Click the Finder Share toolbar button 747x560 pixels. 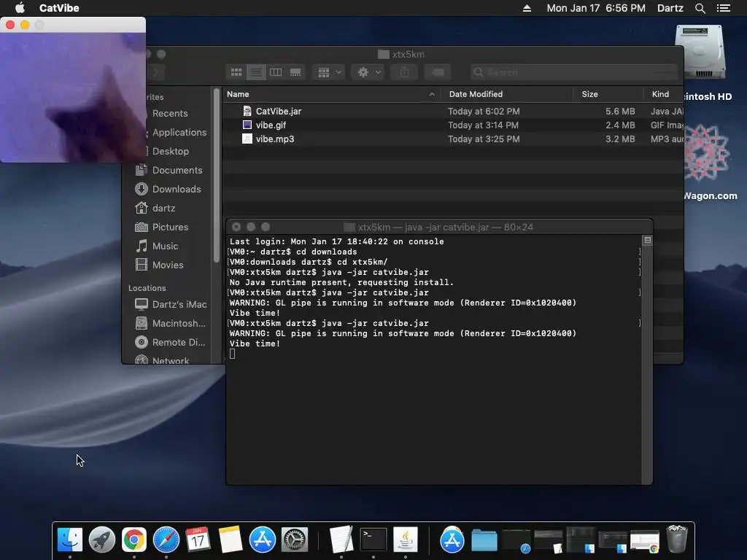coord(404,72)
